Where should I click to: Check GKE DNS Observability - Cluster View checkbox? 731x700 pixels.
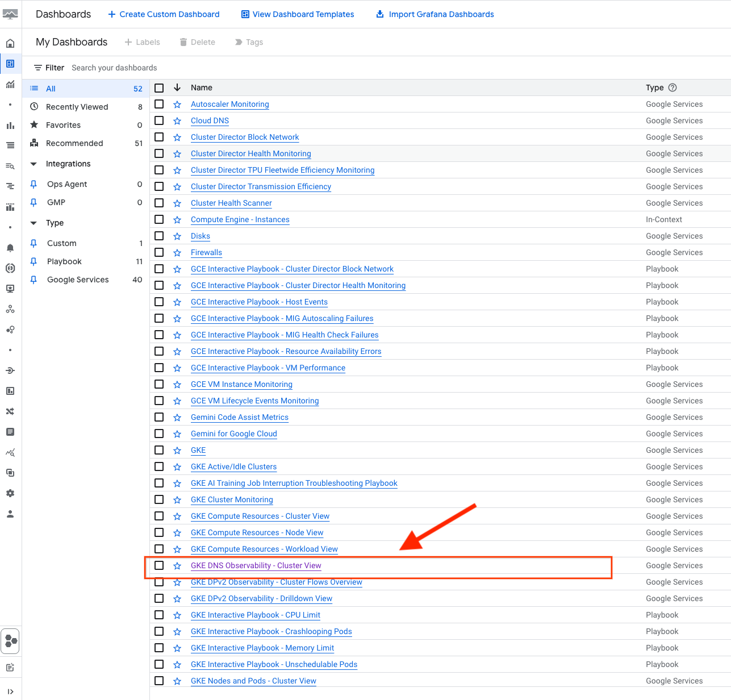click(x=159, y=565)
